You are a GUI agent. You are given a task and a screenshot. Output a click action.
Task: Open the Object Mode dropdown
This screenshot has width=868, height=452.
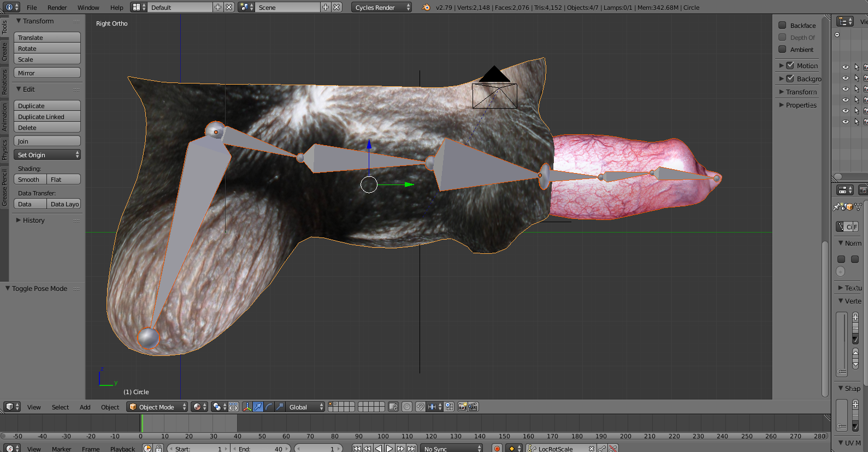click(157, 407)
